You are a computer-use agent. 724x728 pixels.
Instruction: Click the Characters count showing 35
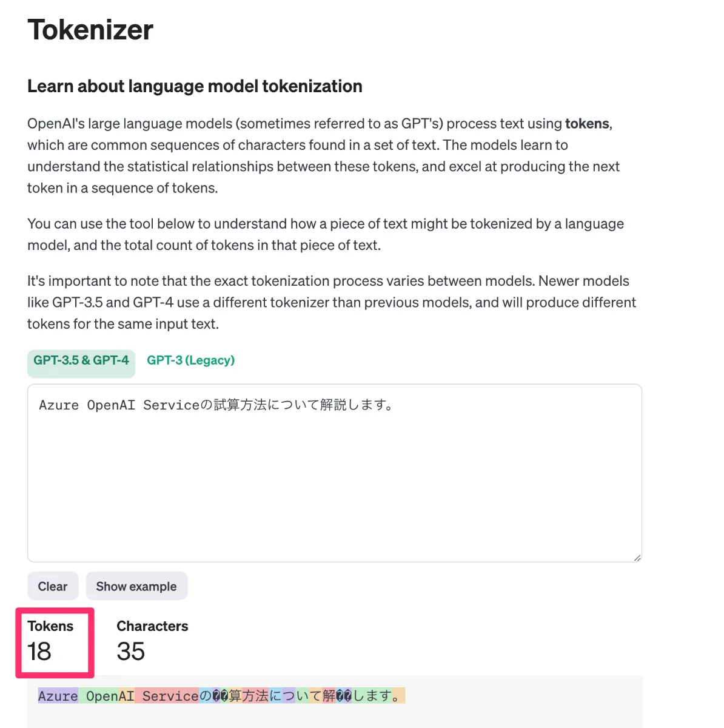pos(130,652)
